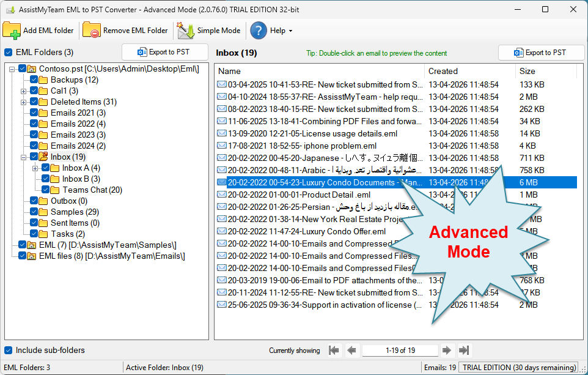Click the Add EML folder icon
This screenshot has height=375, width=588.
(12, 30)
